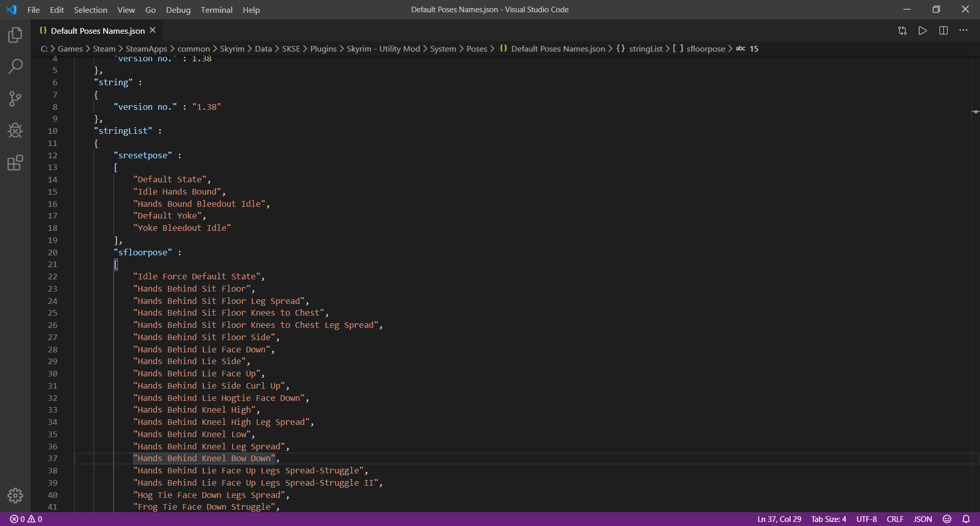Click the "Default State" string
The width and height of the screenshot is (980, 526).
[x=170, y=179]
